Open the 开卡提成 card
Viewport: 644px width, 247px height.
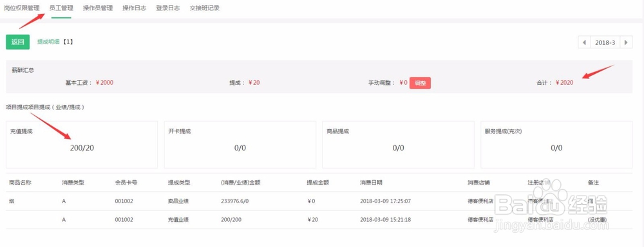pos(240,145)
